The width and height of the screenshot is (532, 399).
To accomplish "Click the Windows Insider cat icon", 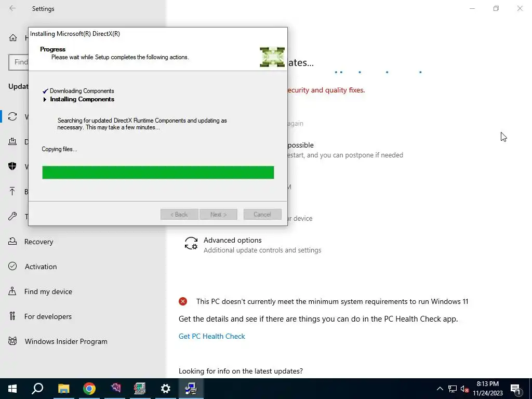I will tap(12, 341).
